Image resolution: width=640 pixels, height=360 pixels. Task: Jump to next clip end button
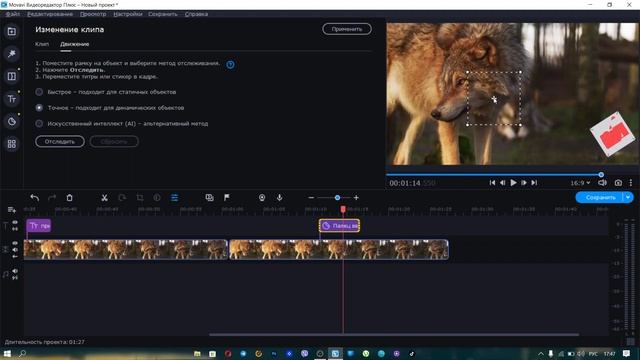point(534,183)
